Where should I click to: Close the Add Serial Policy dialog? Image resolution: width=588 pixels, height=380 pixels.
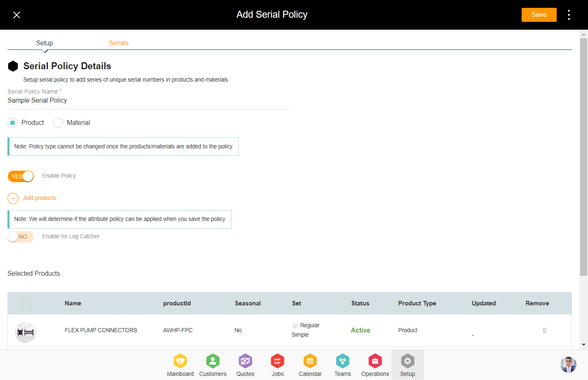point(16,15)
